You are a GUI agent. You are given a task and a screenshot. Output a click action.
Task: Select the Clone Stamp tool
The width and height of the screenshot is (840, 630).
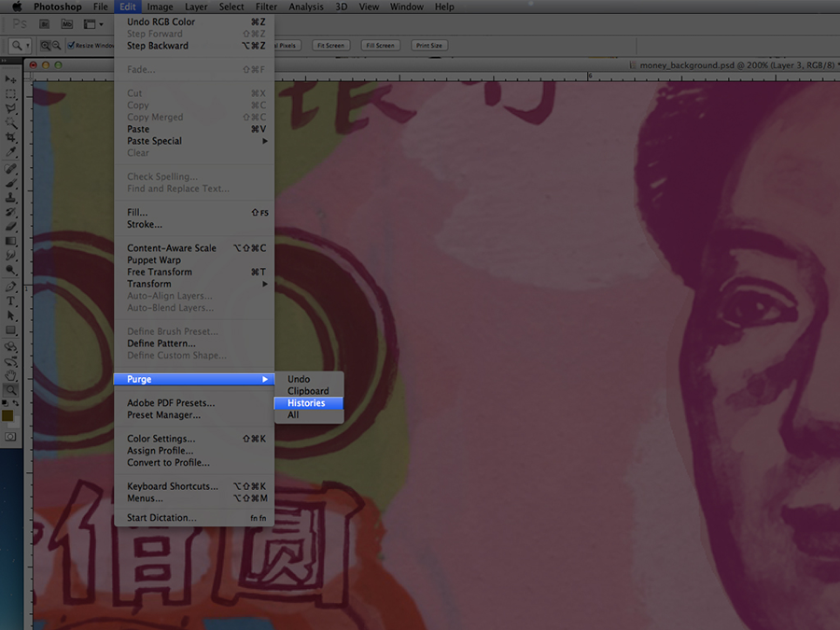[x=10, y=198]
